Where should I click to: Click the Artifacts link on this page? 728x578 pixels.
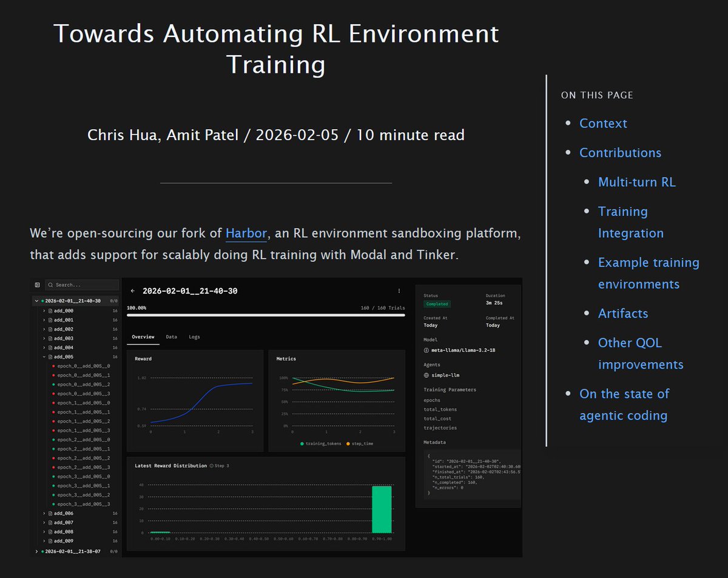click(x=623, y=313)
